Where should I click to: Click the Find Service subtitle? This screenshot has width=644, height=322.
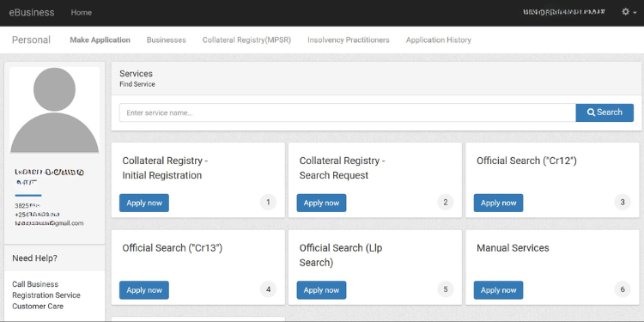[x=137, y=84]
